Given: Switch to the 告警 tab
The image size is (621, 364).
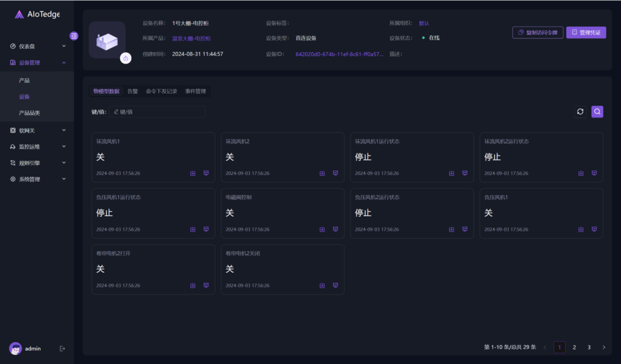Looking at the screenshot, I should click(132, 91).
